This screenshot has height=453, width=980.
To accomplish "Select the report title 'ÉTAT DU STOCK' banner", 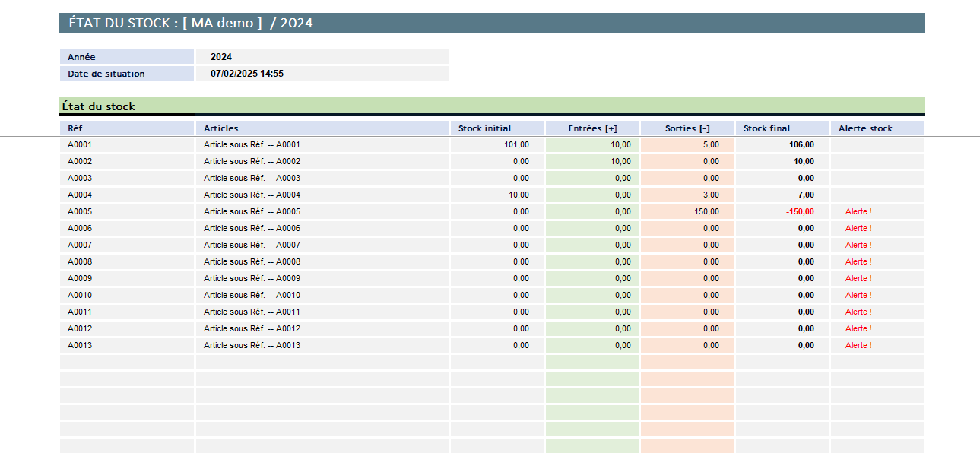I will click(x=186, y=23).
